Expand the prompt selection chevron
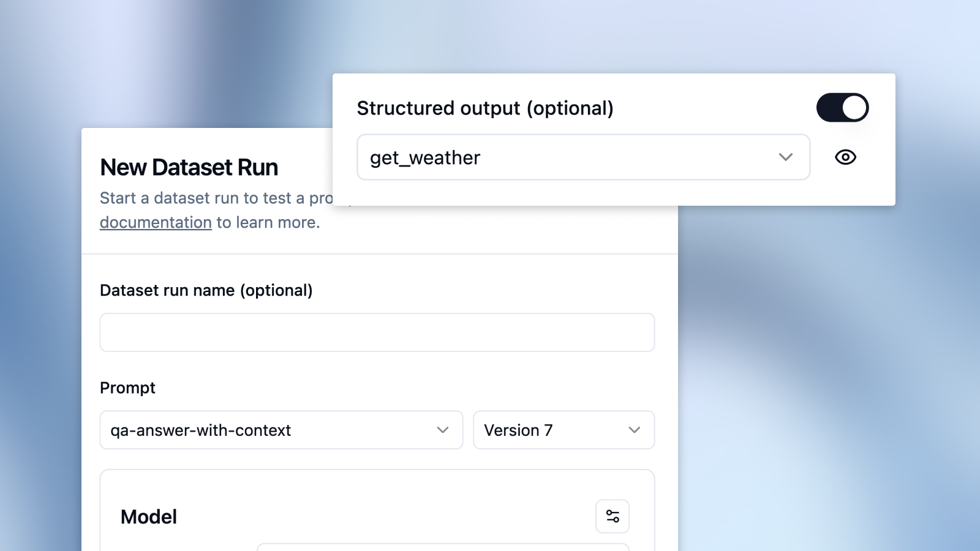The width and height of the screenshot is (980, 551). tap(442, 430)
